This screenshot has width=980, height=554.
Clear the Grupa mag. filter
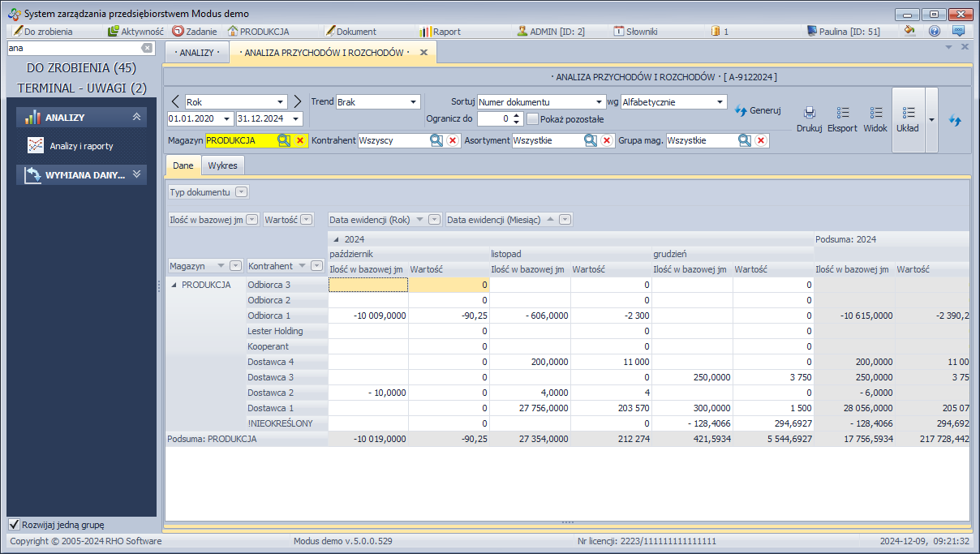tap(761, 140)
